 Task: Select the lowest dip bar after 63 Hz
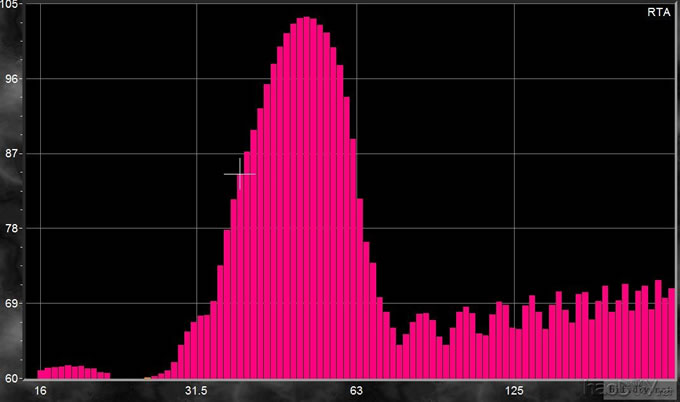[x=399, y=362]
